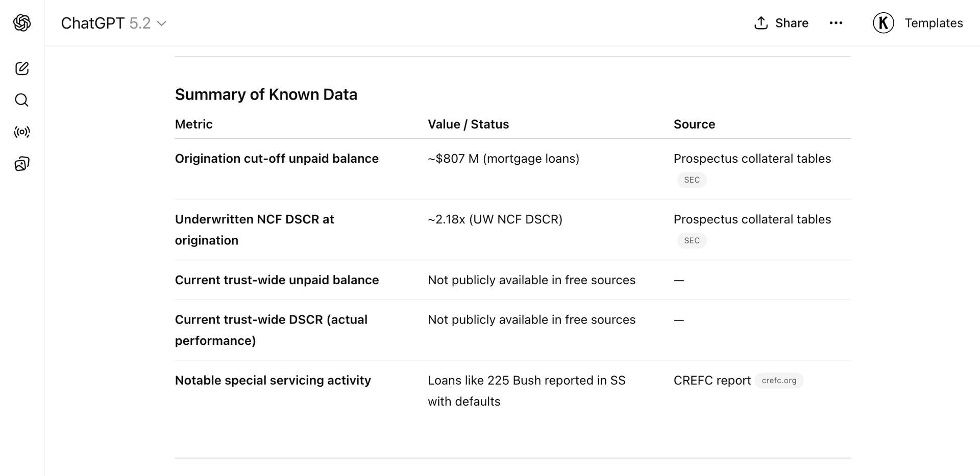Open a new chat from the sidebar
The image size is (980, 476).
click(21, 68)
